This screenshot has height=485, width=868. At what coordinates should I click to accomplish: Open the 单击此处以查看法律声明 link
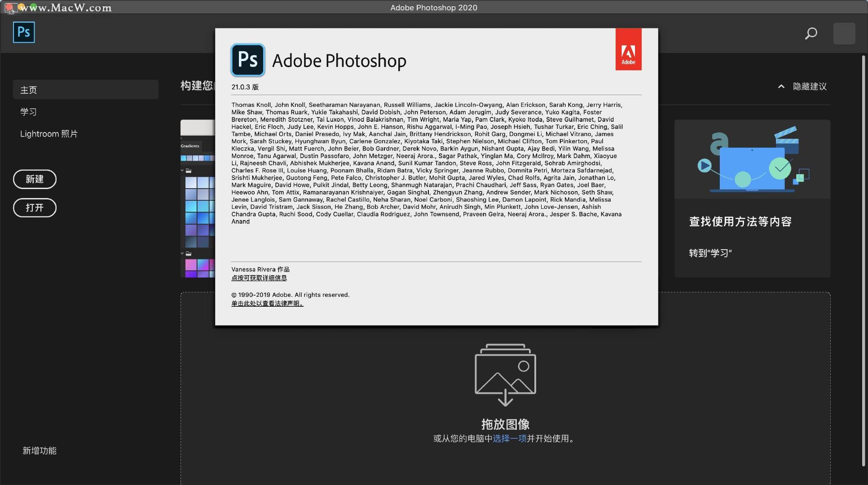point(267,304)
